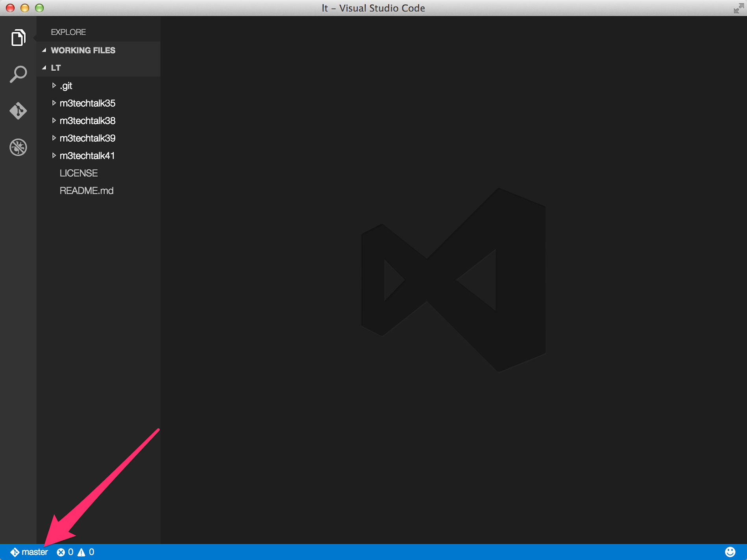Select the Debug icon in the activity bar
The image size is (747, 560).
pyautogui.click(x=18, y=146)
